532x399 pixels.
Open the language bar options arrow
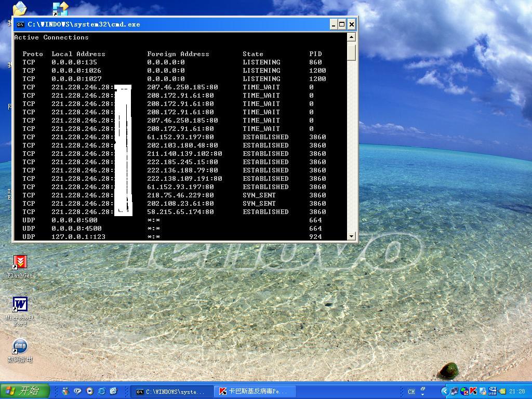(423, 395)
